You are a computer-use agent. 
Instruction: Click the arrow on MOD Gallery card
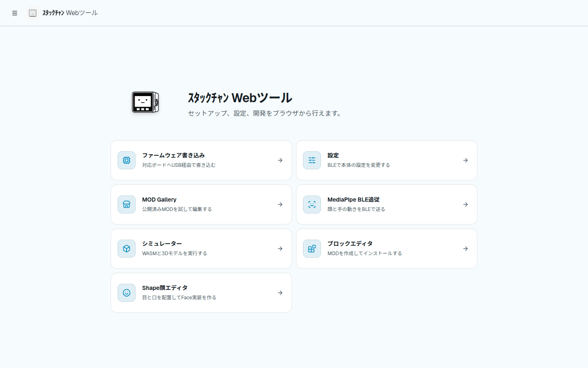tap(280, 204)
